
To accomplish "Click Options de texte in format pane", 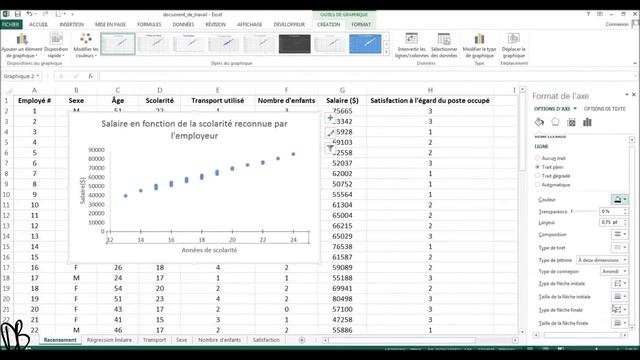I will (604, 109).
